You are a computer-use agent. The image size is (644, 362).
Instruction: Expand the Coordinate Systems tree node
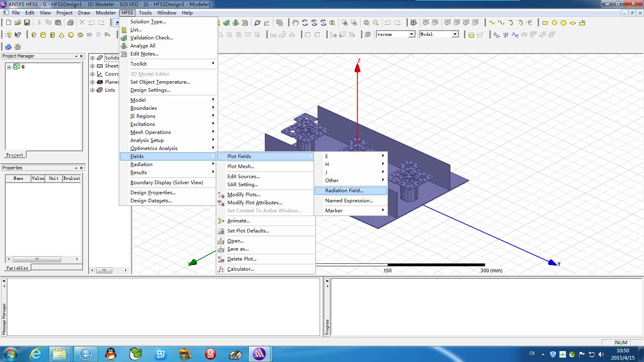pyautogui.click(x=92, y=74)
